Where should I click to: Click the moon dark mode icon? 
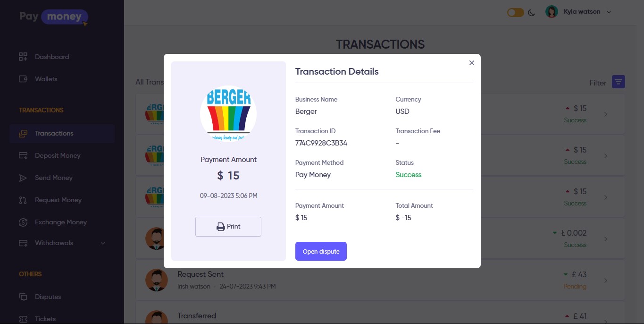[532, 13]
